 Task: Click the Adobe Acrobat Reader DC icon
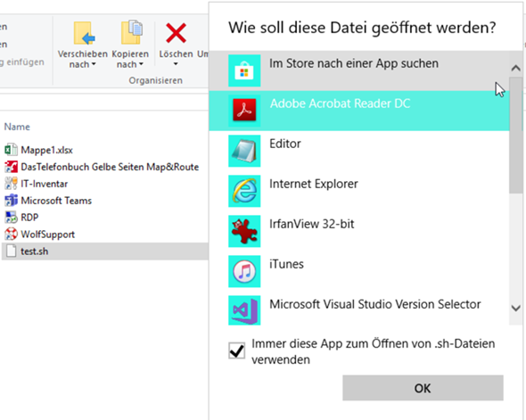click(244, 111)
